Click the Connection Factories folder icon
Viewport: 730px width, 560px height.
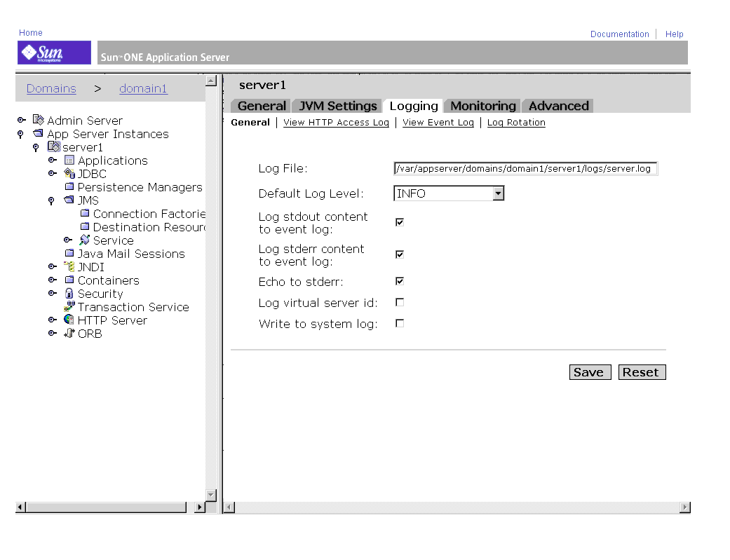[x=85, y=213]
